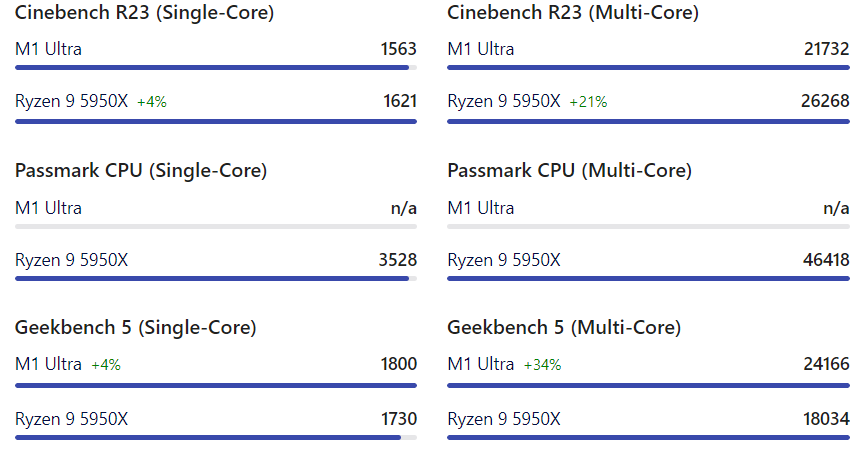Select the +34% badge beside M1 Ultra

pos(542,365)
